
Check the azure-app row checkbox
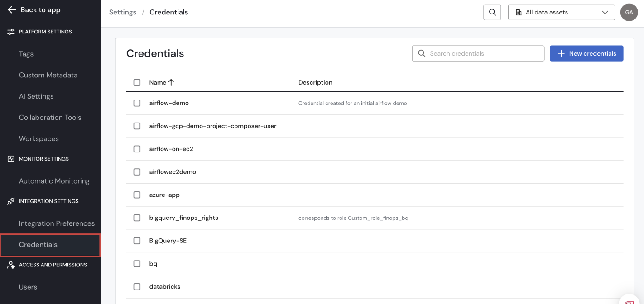tap(137, 195)
